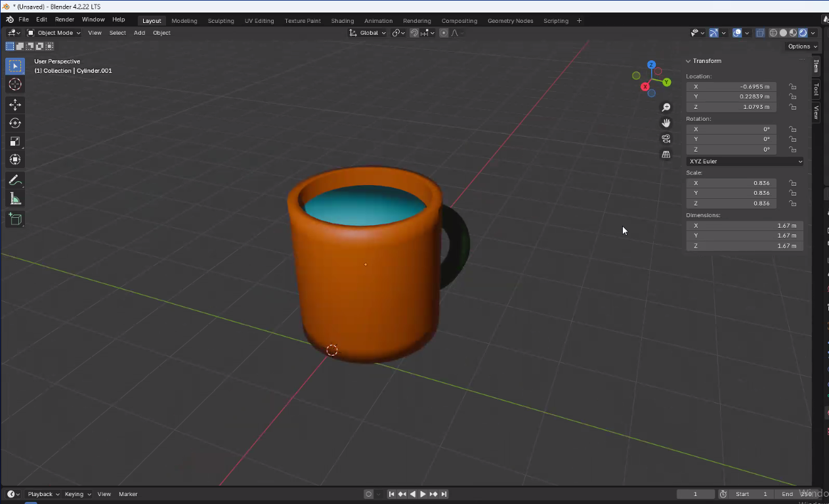Click the pan view hand icon
Viewport: 829px width, 504px height.
666,123
